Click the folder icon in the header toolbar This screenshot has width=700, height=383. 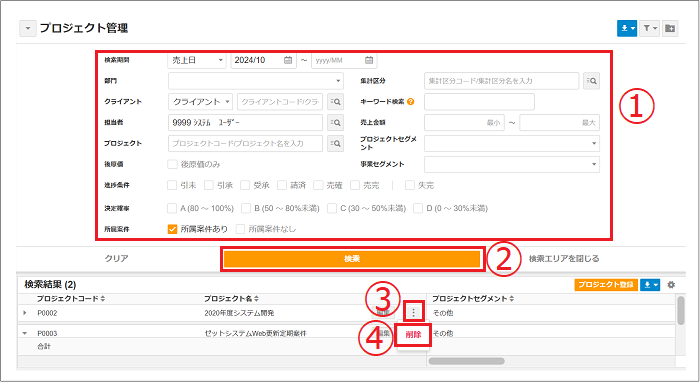coord(670,28)
